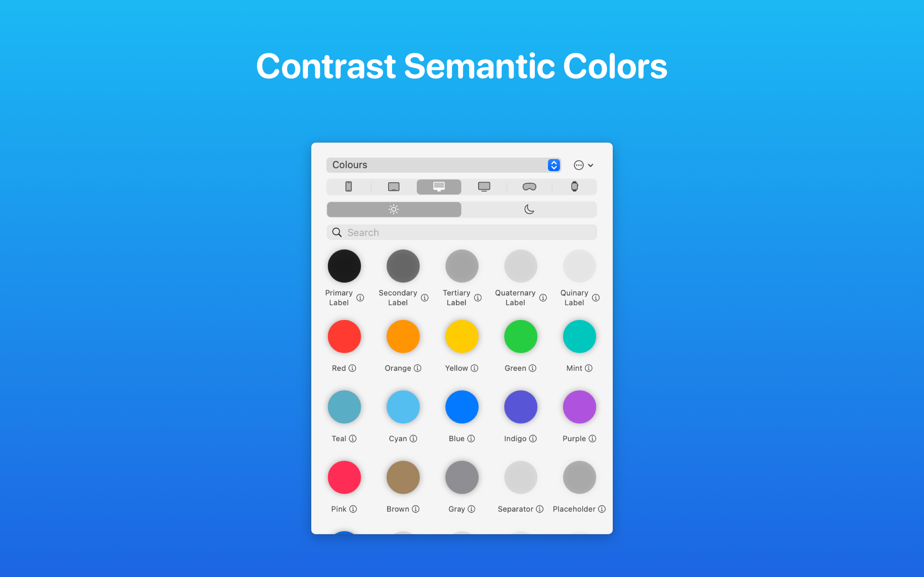Select the iPad device icon

coord(394,186)
